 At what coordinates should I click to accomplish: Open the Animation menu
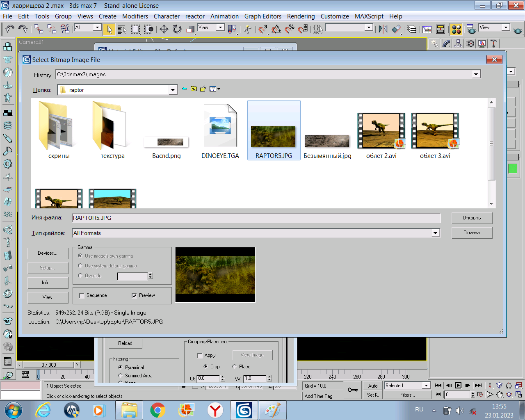coord(224,16)
